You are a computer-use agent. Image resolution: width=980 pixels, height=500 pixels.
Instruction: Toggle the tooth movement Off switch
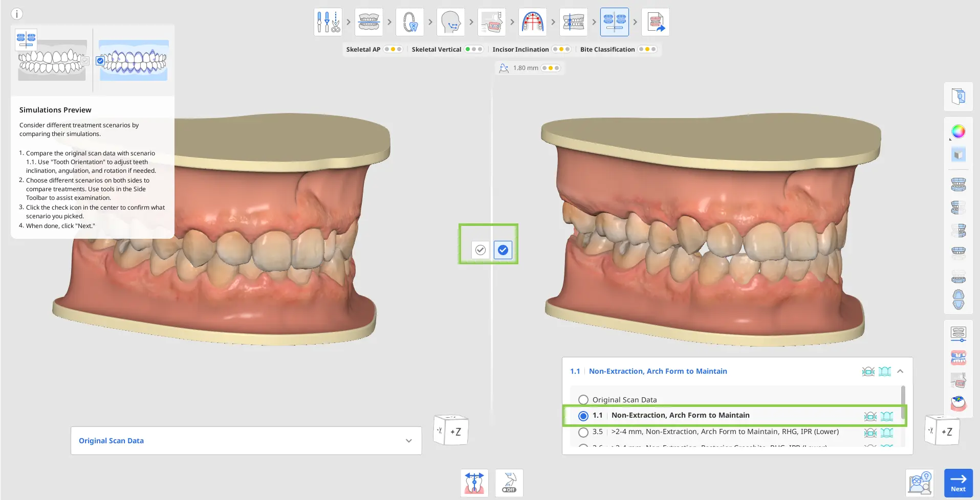point(509,483)
